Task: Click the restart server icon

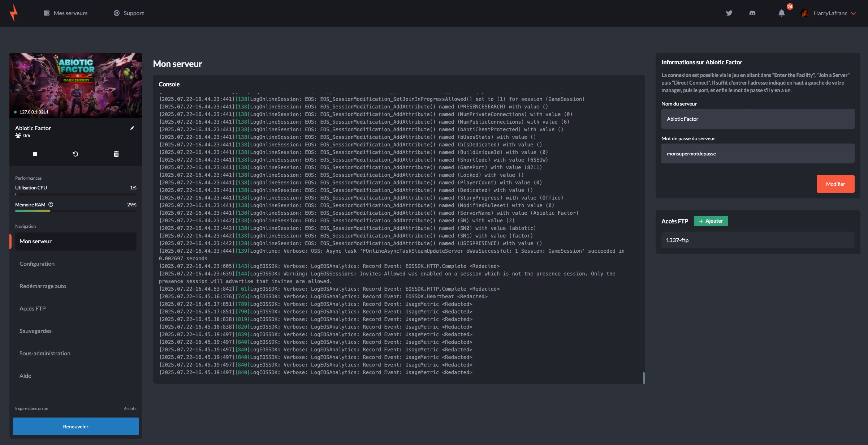Action: [75, 154]
